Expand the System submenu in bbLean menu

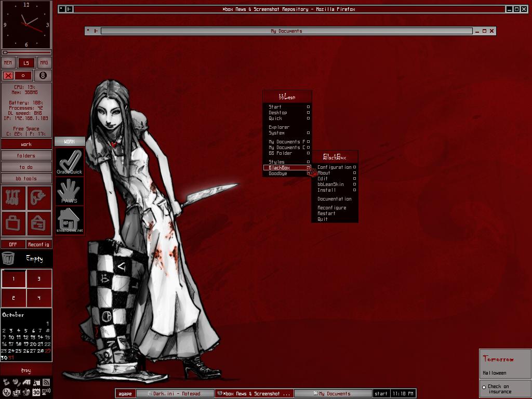pyautogui.click(x=287, y=133)
